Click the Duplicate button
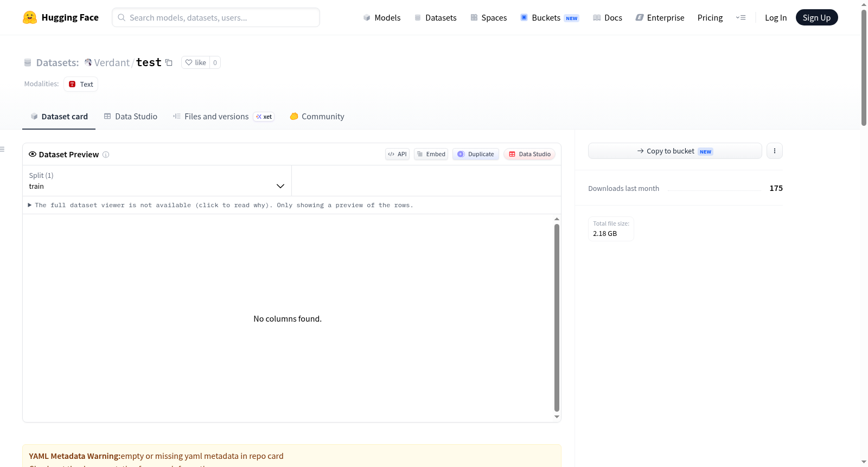Image resolution: width=868 pixels, height=467 pixels. coord(476,154)
